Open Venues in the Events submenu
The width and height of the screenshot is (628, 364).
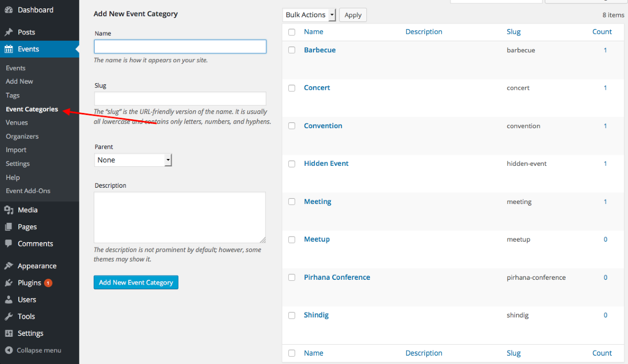pos(17,122)
